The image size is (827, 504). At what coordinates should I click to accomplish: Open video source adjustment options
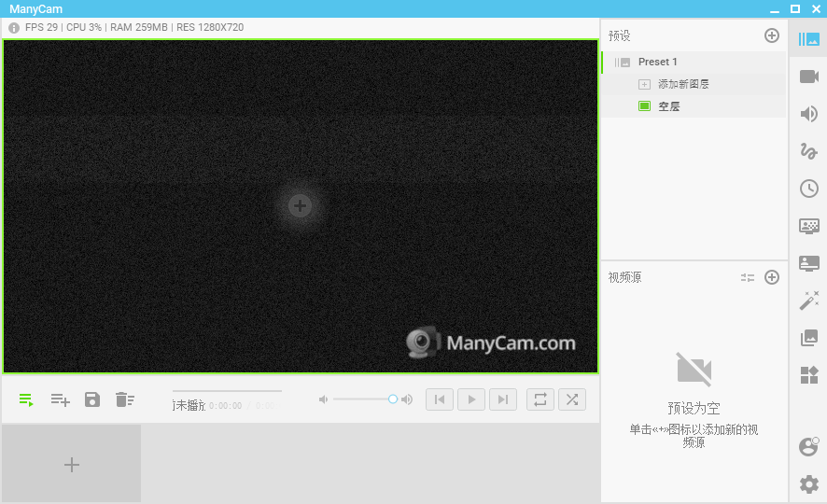point(748,277)
